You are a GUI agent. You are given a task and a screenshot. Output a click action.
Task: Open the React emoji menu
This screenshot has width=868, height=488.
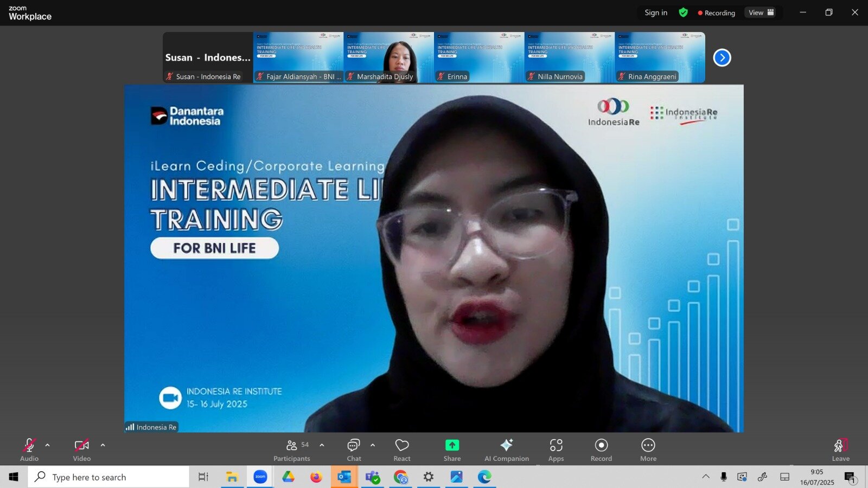click(402, 450)
